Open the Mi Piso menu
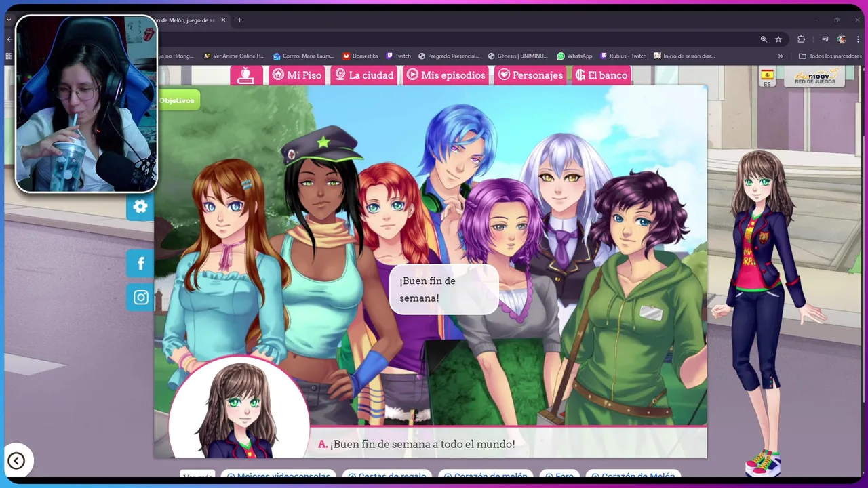Viewport: 868px width, 488px height. pos(296,75)
